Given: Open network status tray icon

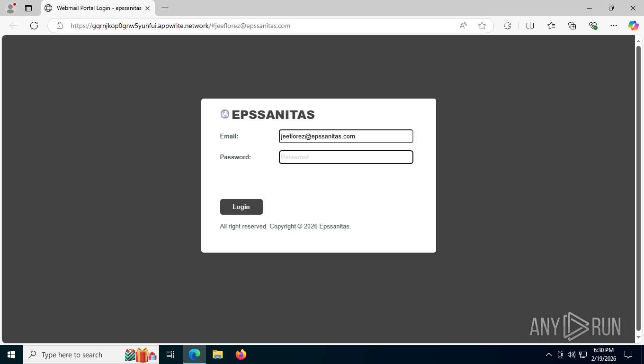Looking at the screenshot, I should point(582,355).
